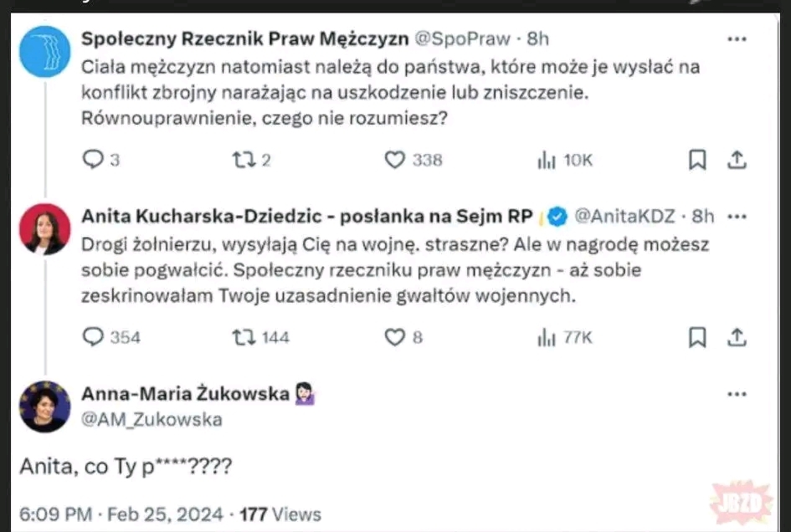
Task: Like the SpoPraw tweet with 338 likes
Action: click(x=394, y=160)
